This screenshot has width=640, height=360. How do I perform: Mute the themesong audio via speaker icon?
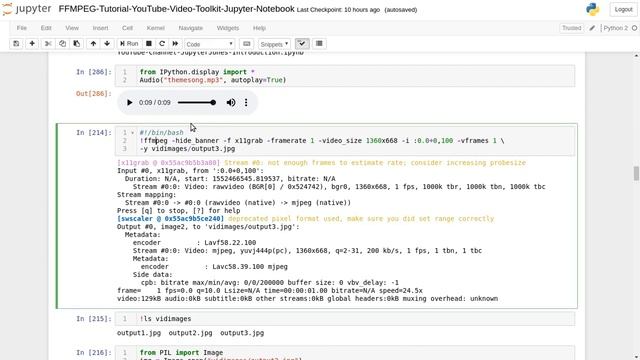[231, 102]
